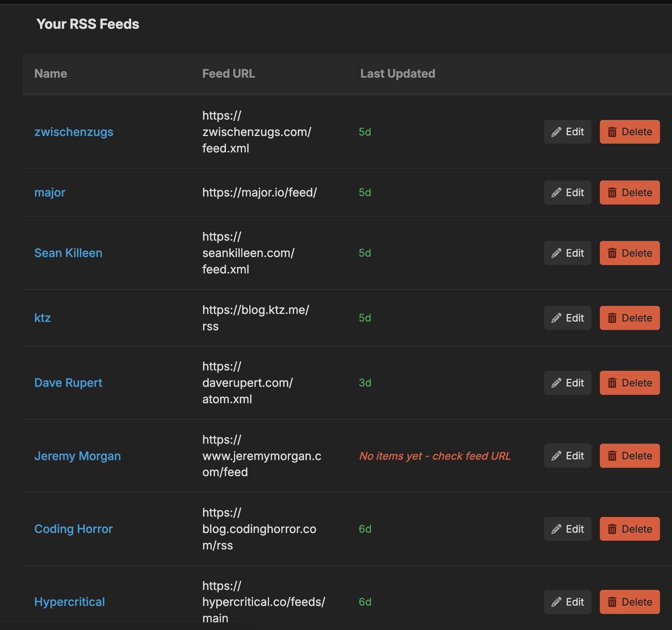Screen dimensions: 672x630
Task: Click the pencil icon to edit Dave Rupert feed
Action: click(555, 382)
